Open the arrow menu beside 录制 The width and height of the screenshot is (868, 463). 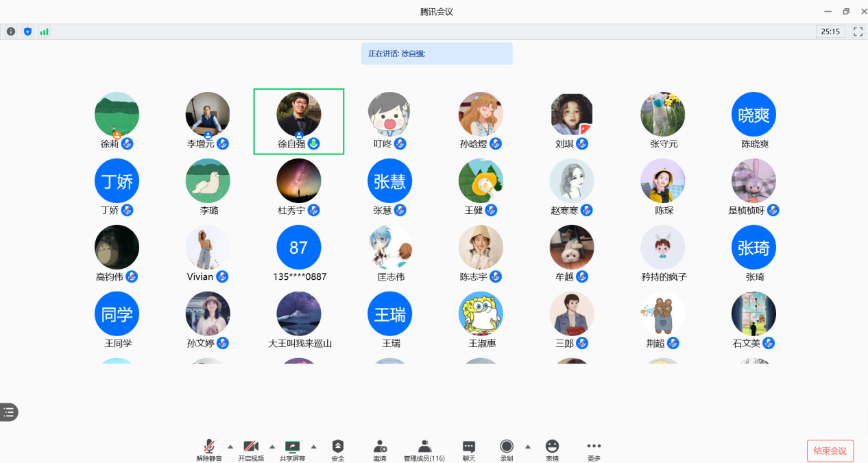pos(528,446)
